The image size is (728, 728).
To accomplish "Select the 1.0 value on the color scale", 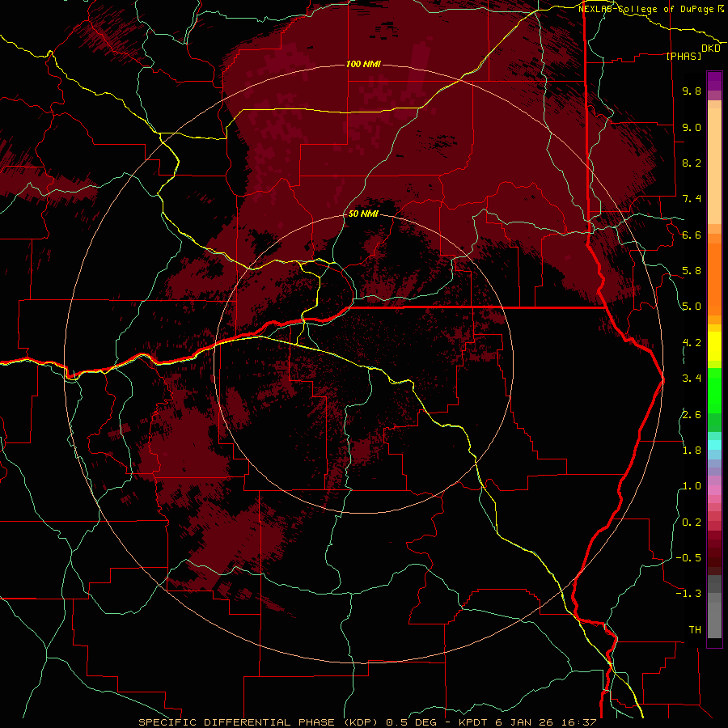I will tap(692, 486).
